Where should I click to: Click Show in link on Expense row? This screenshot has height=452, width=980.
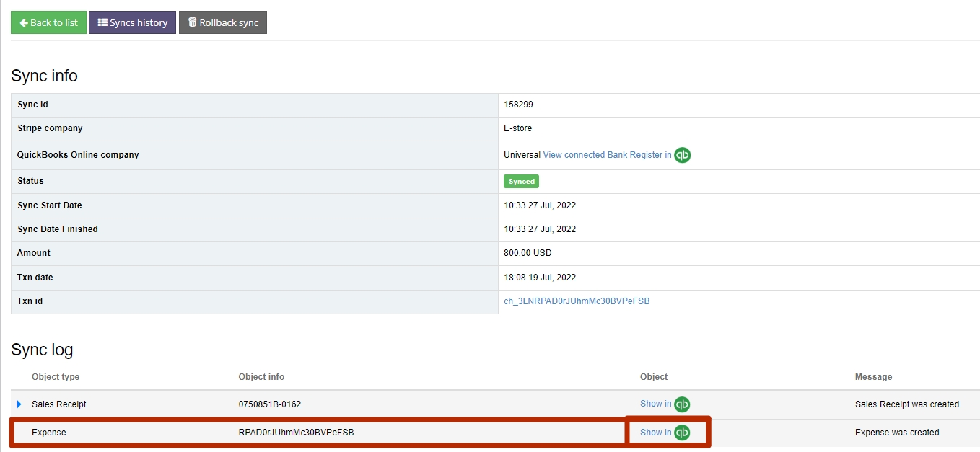point(655,432)
